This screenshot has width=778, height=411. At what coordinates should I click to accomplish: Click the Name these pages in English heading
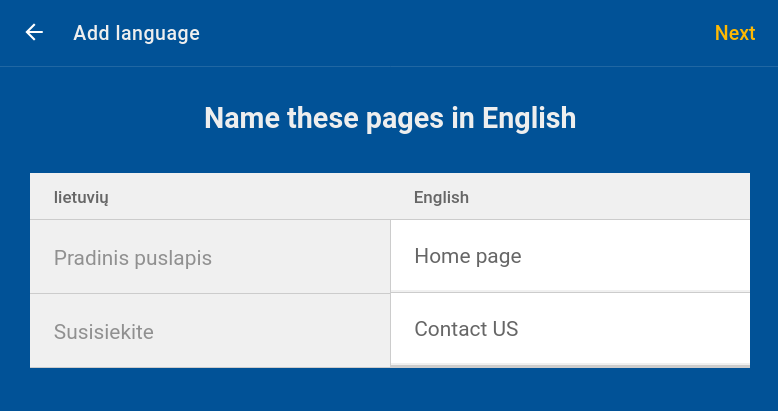tap(390, 118)
